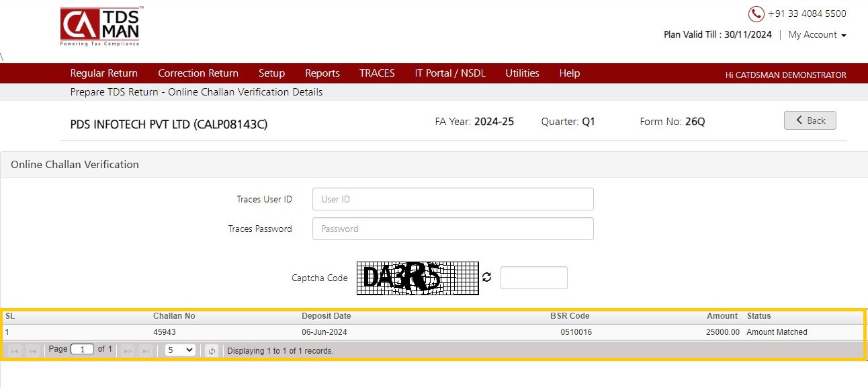The image size is (868, 388).
Task: Click the Back button
Action: 810,120
